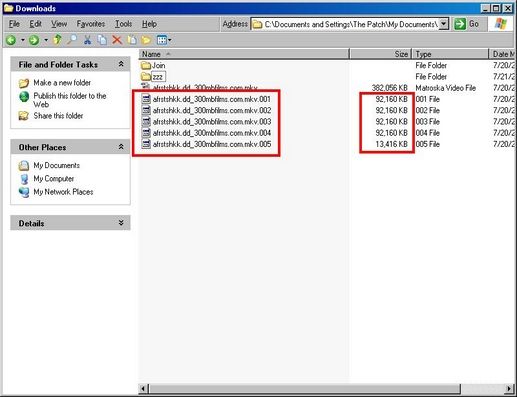Collapse the Other Places panel
This screenshot has width=517, height=397.
point(121,147)
